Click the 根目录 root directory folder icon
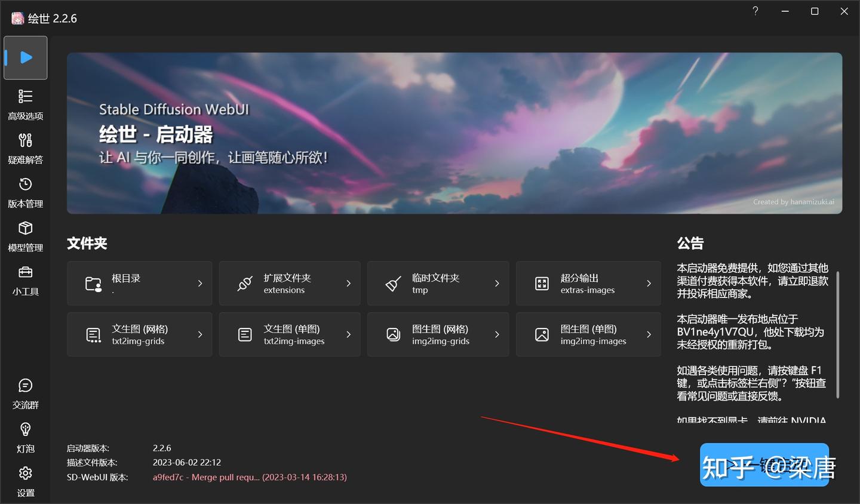Screen dimensions: 860x504 [93, 283]
